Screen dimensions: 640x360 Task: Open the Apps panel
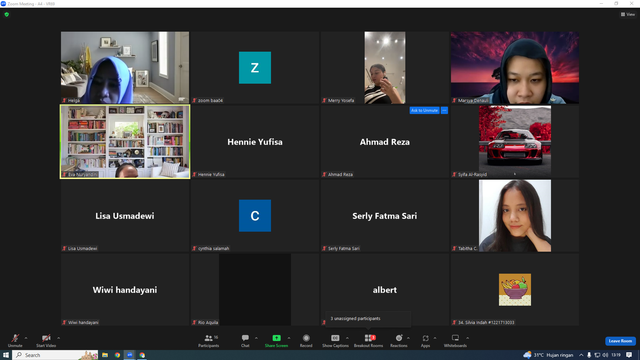click(425, 340)
